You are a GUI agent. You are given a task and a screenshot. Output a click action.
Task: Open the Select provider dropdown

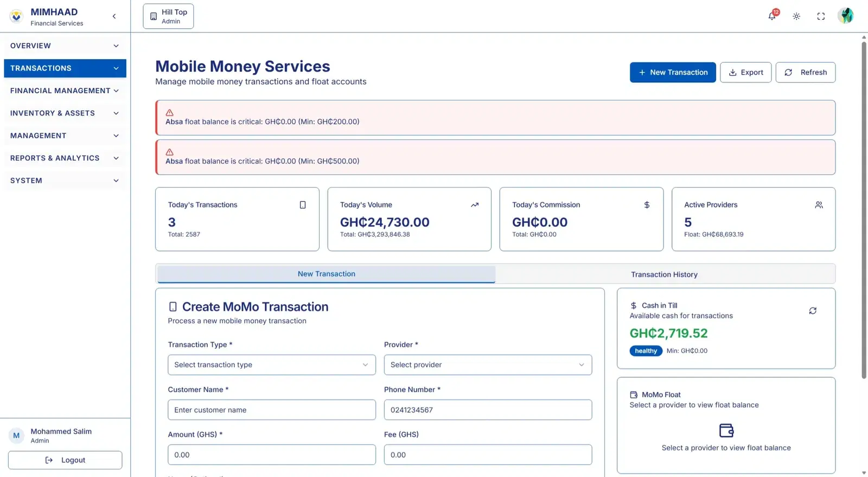pyautogui.click(x=488, y=365)
